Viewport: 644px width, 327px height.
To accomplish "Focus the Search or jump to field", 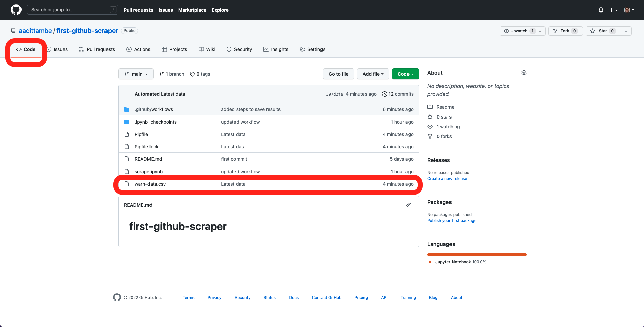I will (x=73, y=10).
